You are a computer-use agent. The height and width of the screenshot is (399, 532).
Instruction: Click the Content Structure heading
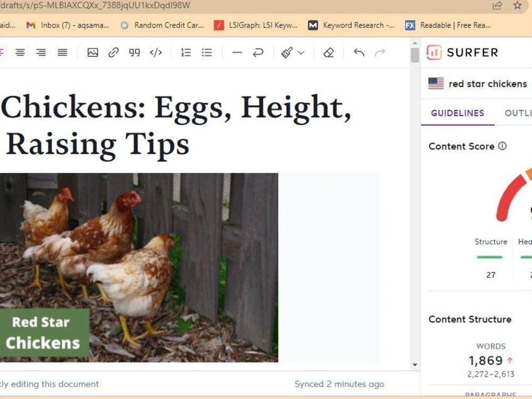point(470,319)
